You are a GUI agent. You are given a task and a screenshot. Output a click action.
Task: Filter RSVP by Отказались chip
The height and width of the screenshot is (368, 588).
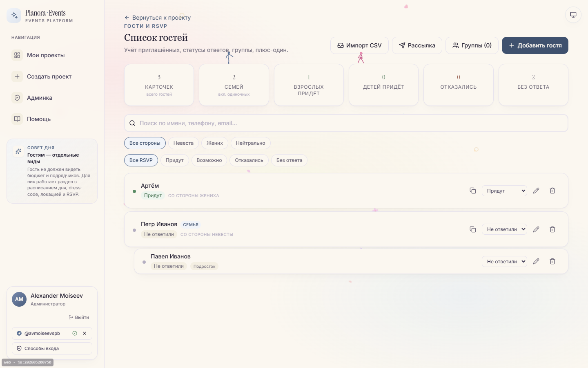tap(249, 160)
